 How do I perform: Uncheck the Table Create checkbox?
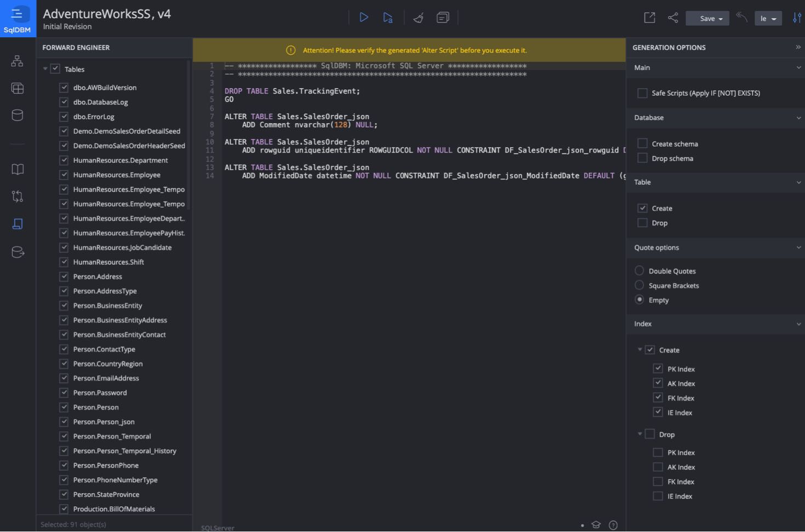pos(642,208)
